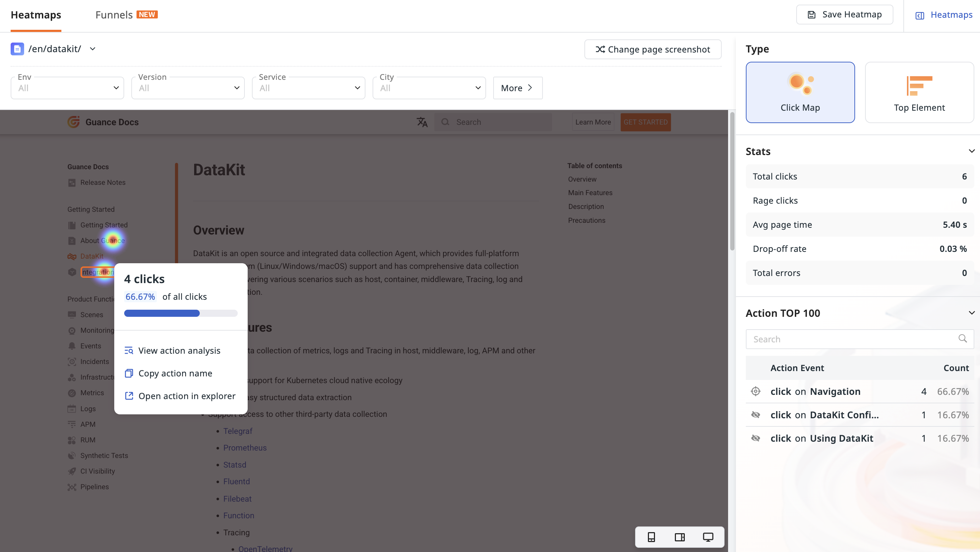Click the Learn More button
This screenshot has width=980, height=552.
(593, 122)
